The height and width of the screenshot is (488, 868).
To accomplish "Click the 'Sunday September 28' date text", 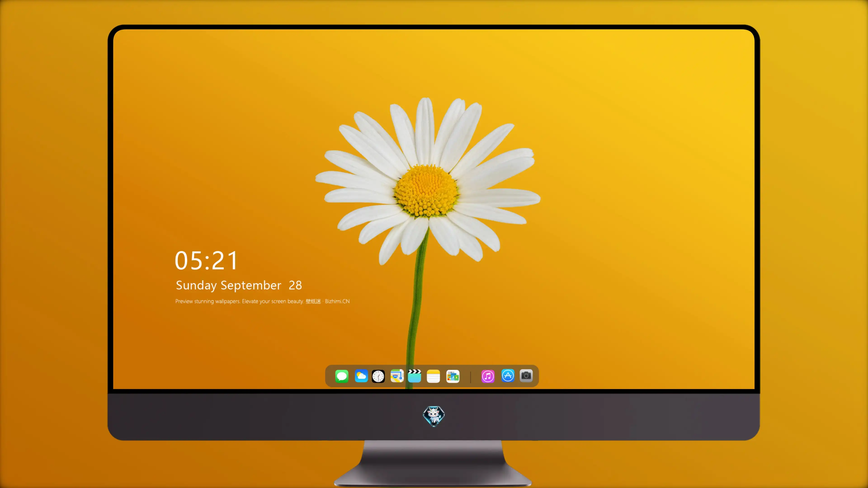I will [x=239, y=285].
